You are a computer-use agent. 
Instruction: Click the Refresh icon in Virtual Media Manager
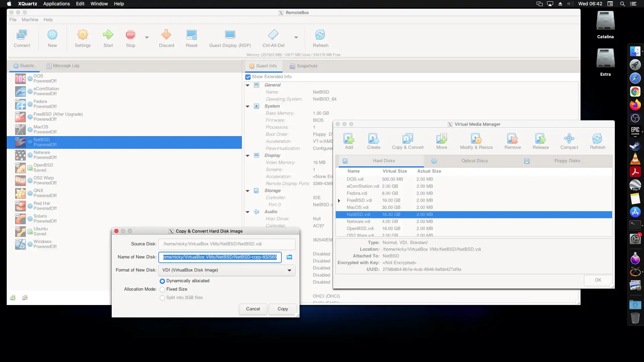point(598,138)
